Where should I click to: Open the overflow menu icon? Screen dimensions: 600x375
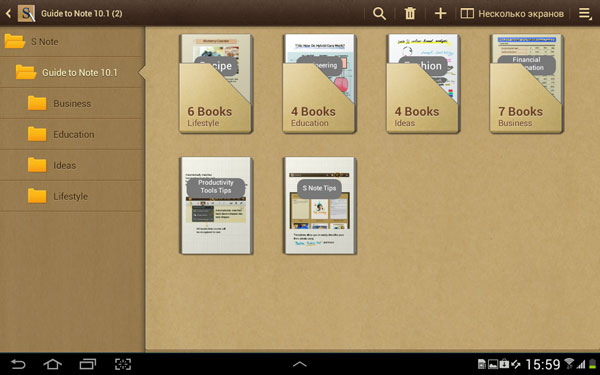coord(585,14)
